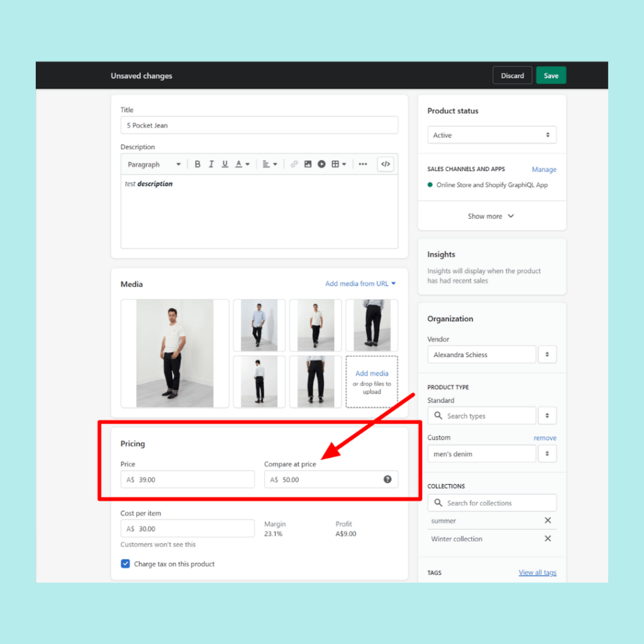Insert a link in the description
The height and width of the screenshot is (644, 644).
pyautogui.click(x=294, y=164)
